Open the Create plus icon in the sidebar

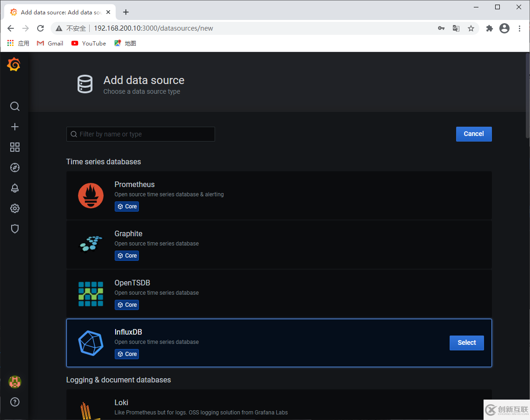pyautogui.click(x=14, y=127)
